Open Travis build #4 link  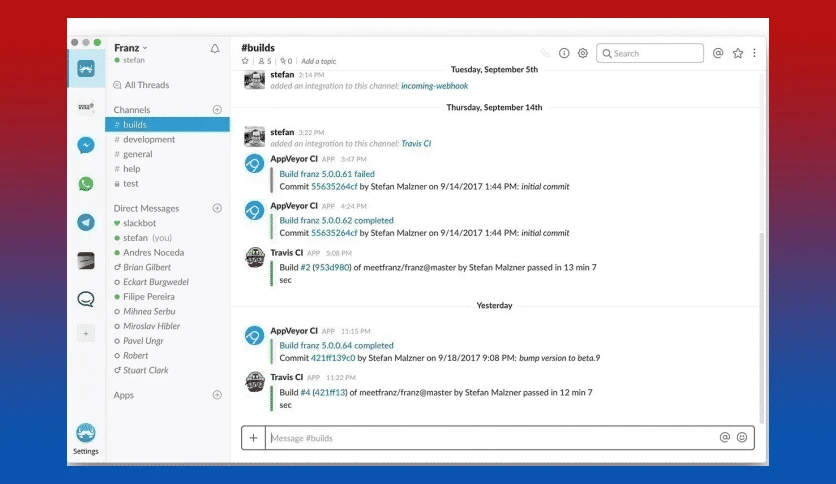[306, 392]
